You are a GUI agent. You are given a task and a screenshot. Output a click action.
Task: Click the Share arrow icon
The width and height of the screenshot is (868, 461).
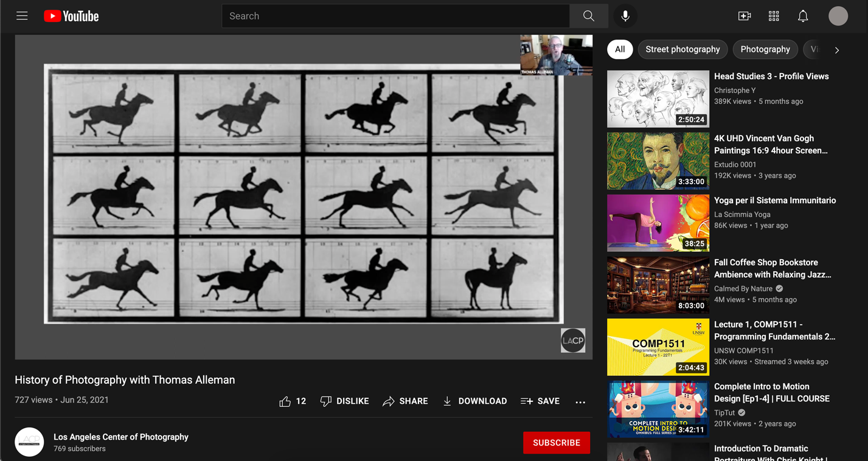tap(388, 401)
